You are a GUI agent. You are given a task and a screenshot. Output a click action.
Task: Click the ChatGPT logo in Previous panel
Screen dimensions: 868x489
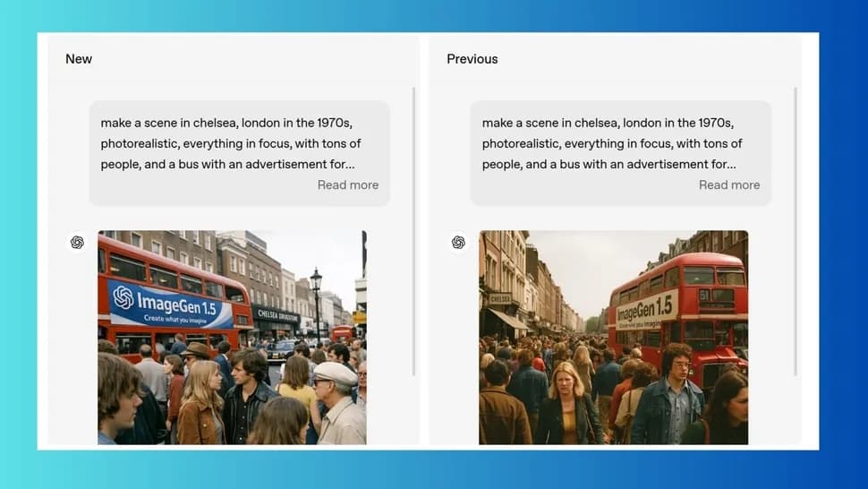[x=458, y=242]
